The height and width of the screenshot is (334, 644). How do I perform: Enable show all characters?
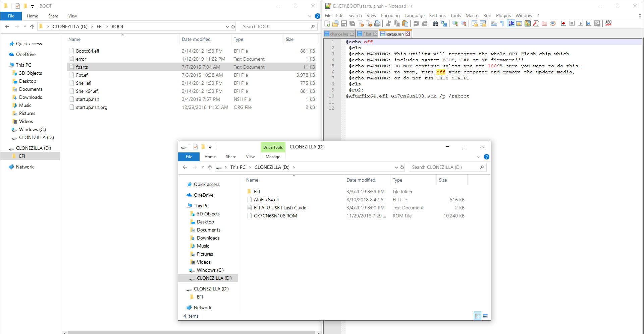tap(502, 23)
